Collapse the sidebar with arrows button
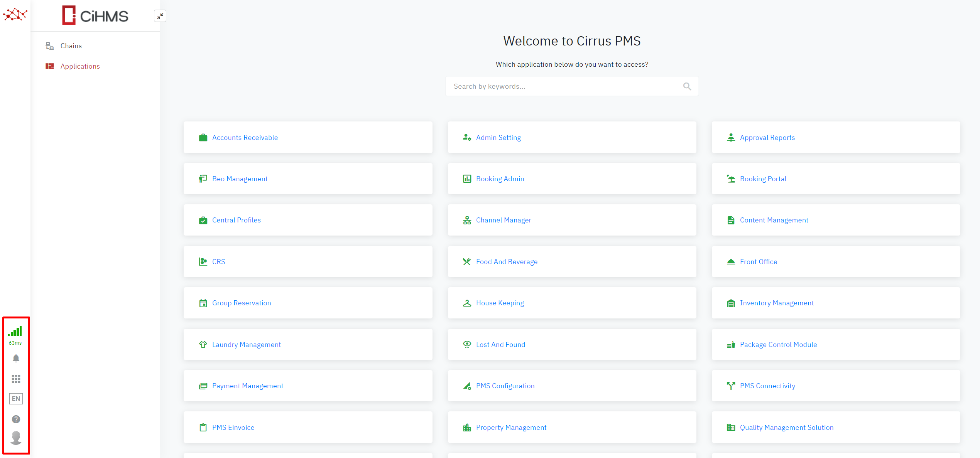Screen dimensions: 980x458 click(160, 16)
